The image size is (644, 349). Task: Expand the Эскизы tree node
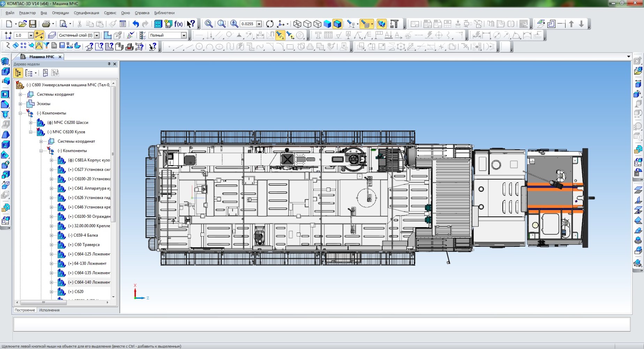(x=20, y=104)
